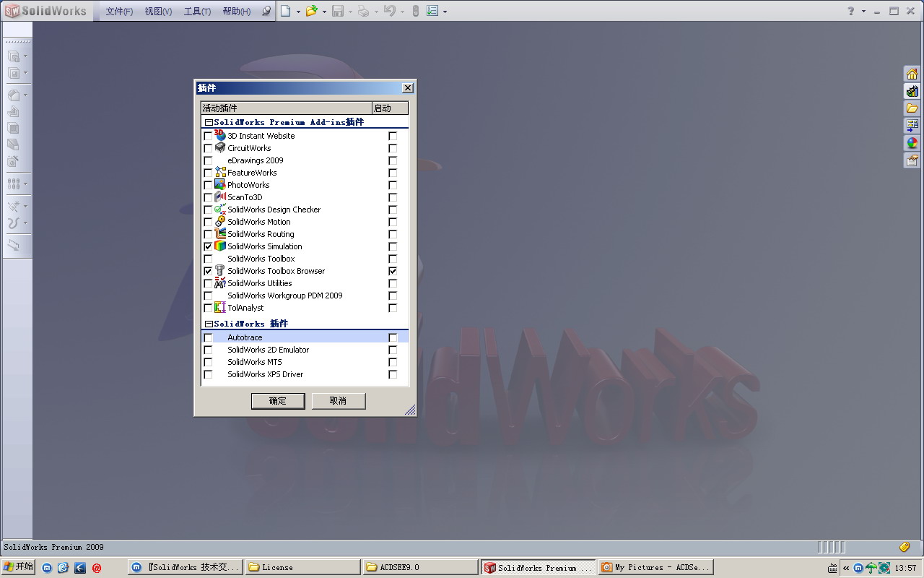Image resolution: width=924 pixels, height=578 pixels.
Task: Disable the SolidWorks Simulation active checkbox
Action: point(209,246)
